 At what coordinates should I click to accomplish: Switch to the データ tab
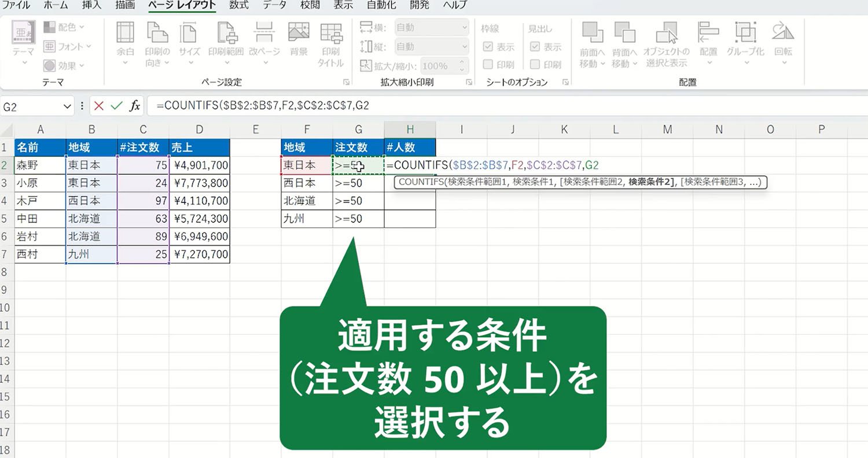point(274,5)
